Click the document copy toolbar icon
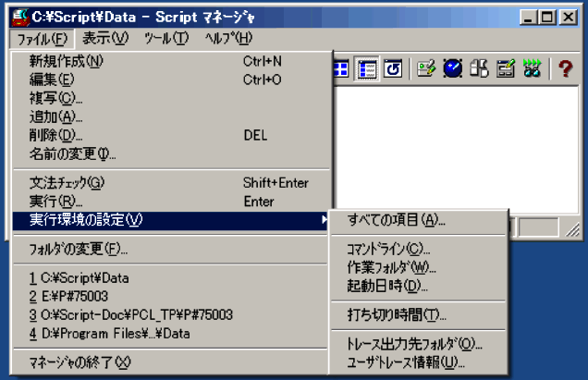This screenshot has height=380, width=588. pos(479,68)
